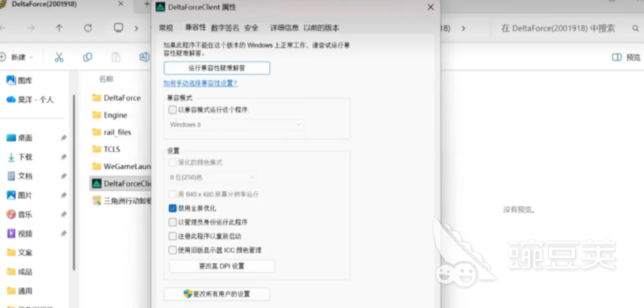The width and height of the screenshot is (644, 308).
Task: Check 以管理员身份运行此程序 option
Action: pos(172,222)
